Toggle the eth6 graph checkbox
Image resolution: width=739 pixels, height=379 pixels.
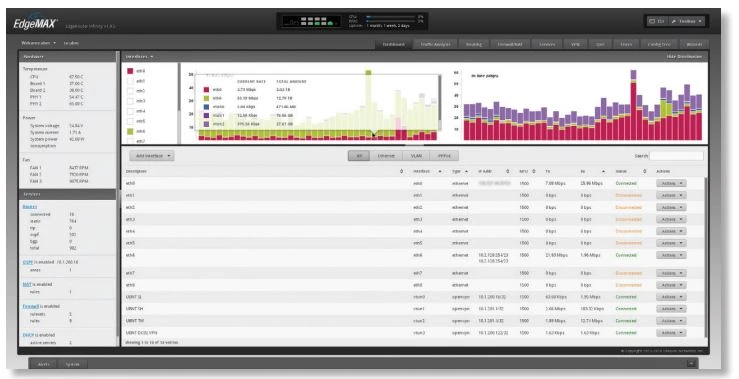point(130,132)
